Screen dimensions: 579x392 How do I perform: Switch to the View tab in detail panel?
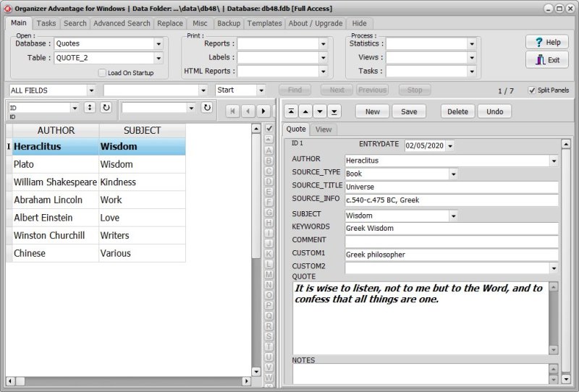(x=324, y=129)
